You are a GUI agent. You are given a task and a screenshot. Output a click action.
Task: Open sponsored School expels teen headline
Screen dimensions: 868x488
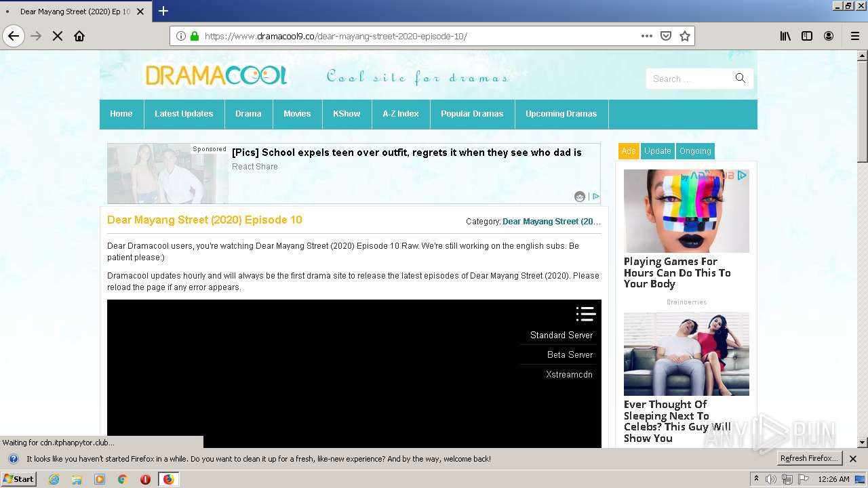point(407,152)
